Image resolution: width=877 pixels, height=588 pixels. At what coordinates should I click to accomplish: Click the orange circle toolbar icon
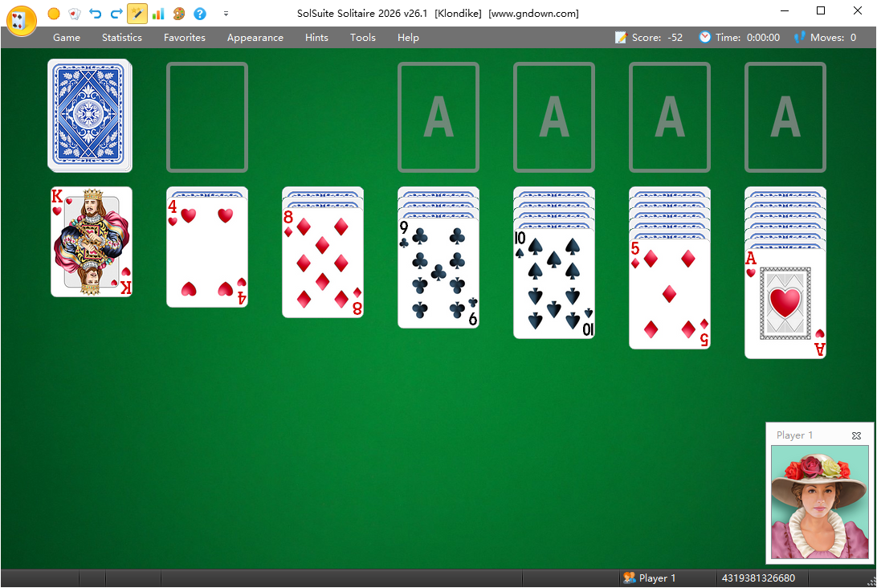coord(53,14)
